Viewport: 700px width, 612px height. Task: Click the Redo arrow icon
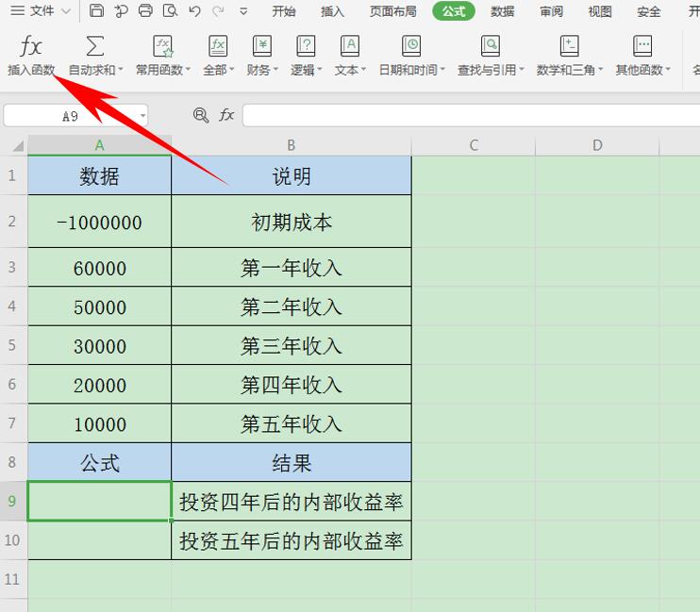coord(218,10)
